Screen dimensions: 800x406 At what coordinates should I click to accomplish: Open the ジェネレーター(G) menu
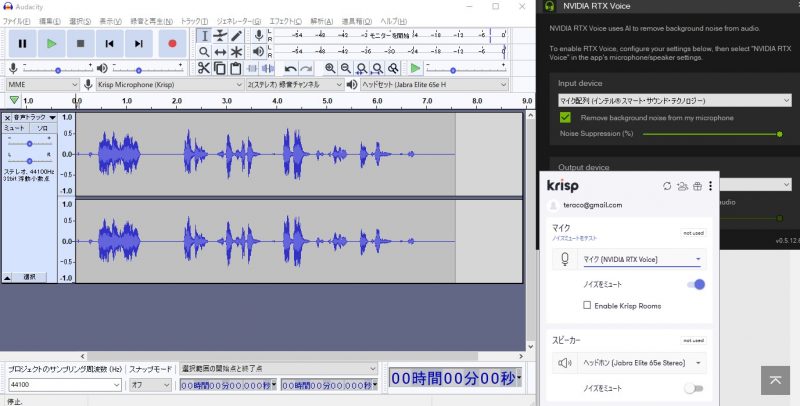pos(238,21)
